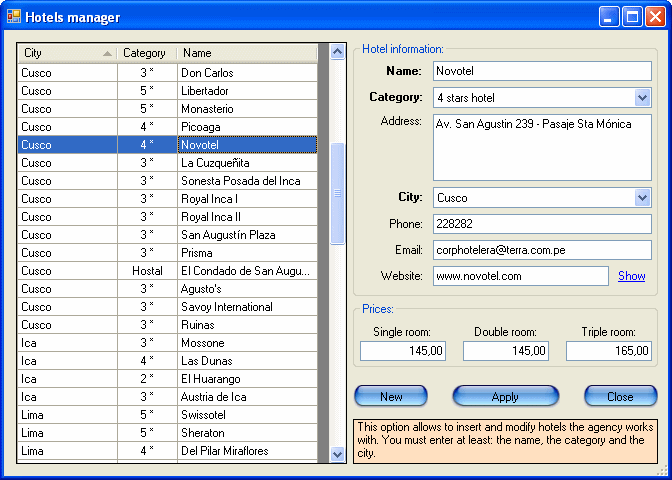Viewport: 672px width, 480px height.
Task: Click the scroll down arrow of the hotel list
Action: coord(338,454)
